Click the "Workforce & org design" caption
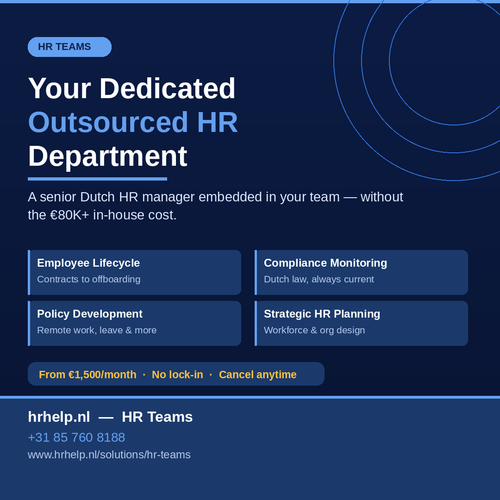Image resolution: width=500 pixels, height=500 pixels. click(314, 330)
